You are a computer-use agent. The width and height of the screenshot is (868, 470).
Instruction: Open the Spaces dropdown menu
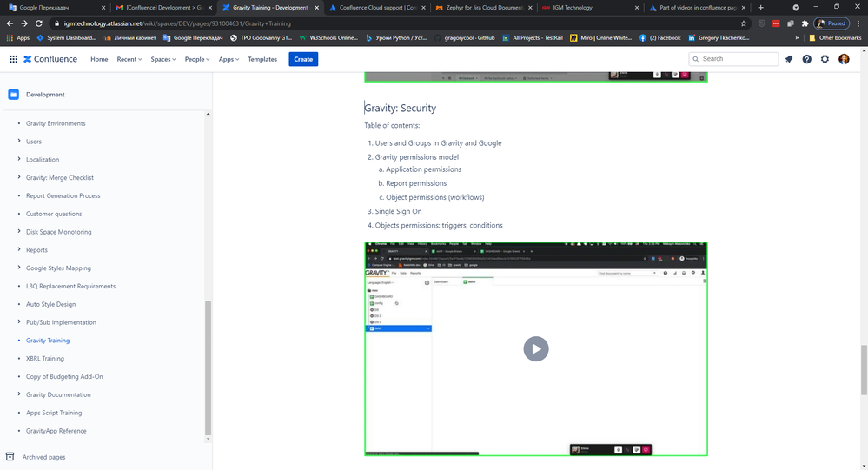click(x=162, y=59)
